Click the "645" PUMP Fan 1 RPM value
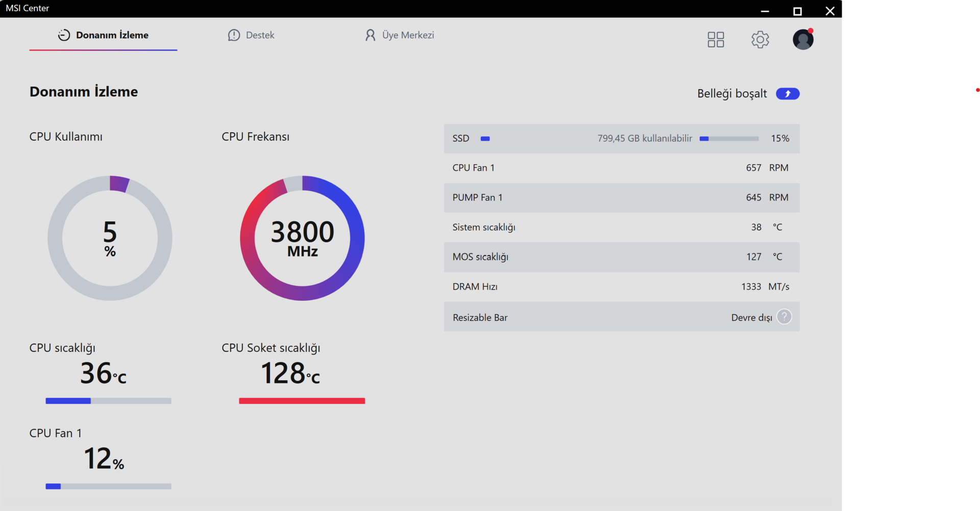980x511 pixels. 753,197
